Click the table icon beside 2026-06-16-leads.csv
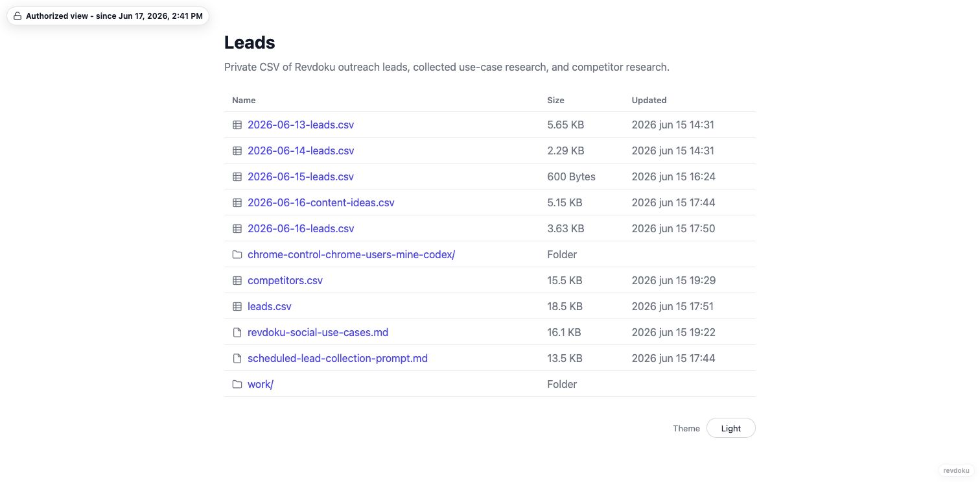Viewport: 980px width, 482px height. [237, 228]
